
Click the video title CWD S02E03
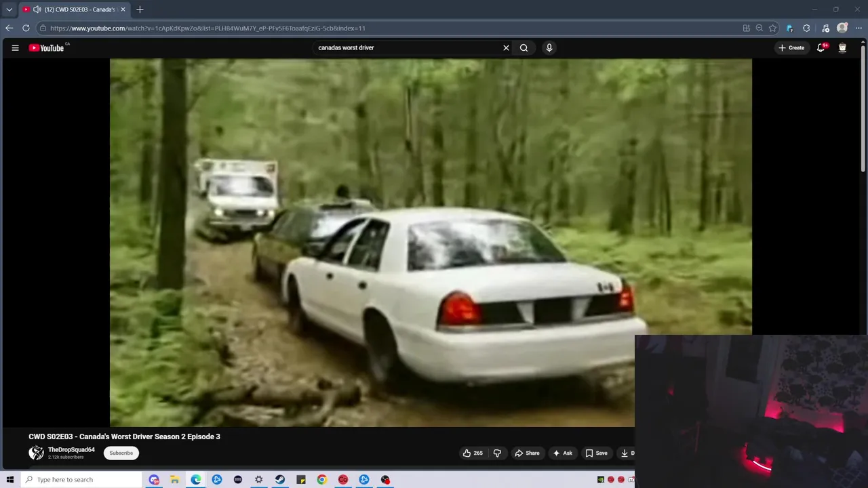[124, 436]
